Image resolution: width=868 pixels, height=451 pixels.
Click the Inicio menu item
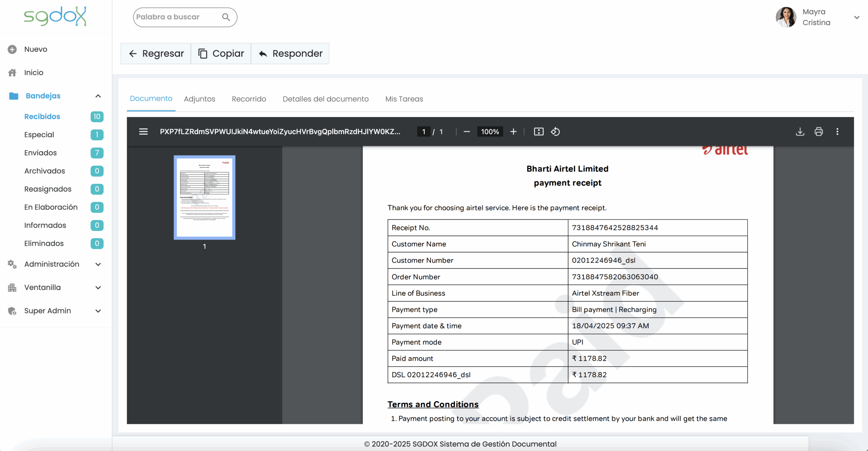click(34, 73)
